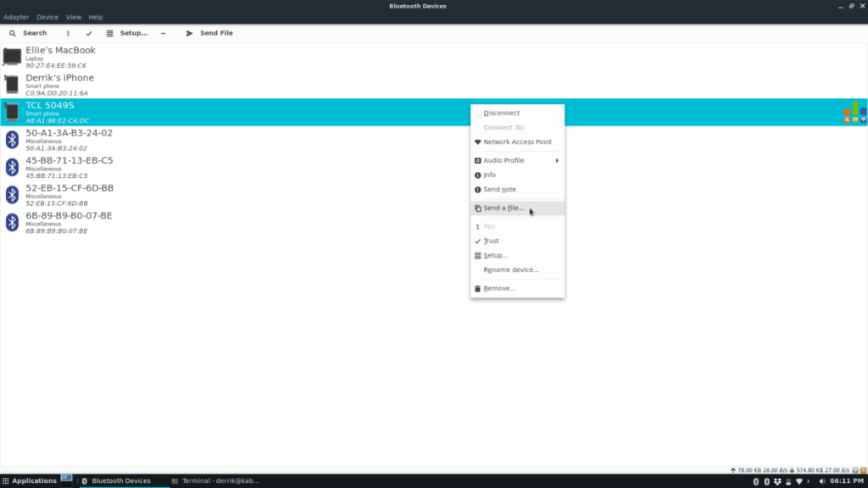
Task: Click the Pair toolbar icon
Action: [x=68, y=33]
